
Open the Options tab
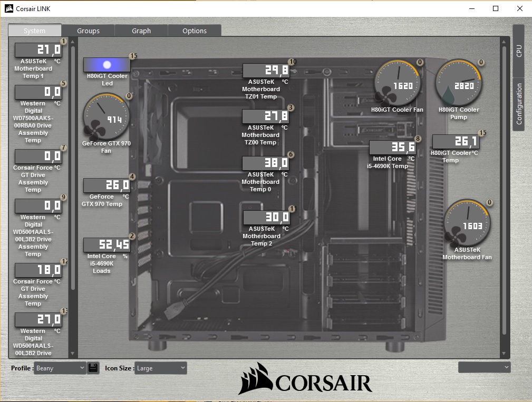click(195, 31)
